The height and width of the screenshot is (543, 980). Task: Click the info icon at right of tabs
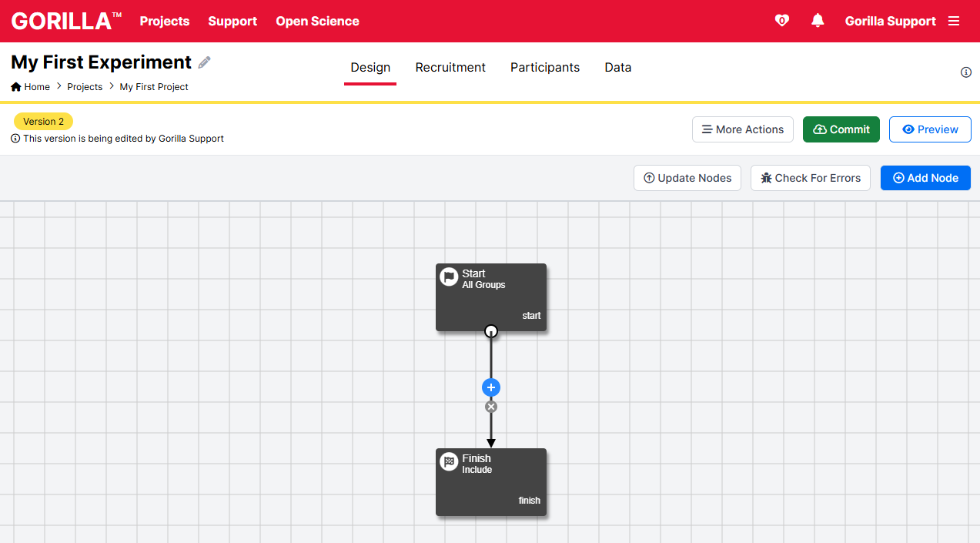(x=966, y=72)
